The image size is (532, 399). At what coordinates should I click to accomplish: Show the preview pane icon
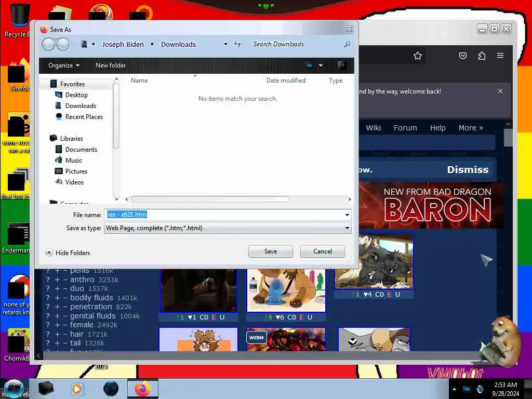point(342,65)
